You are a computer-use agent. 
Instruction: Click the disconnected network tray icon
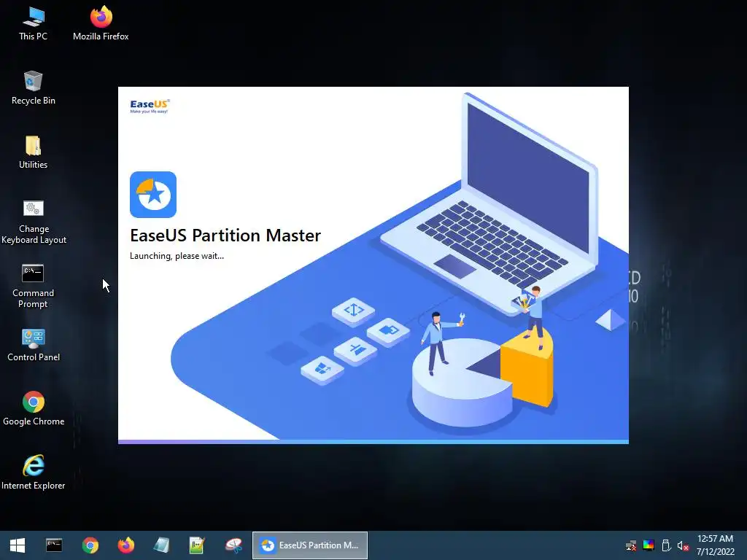click(631, 545)
